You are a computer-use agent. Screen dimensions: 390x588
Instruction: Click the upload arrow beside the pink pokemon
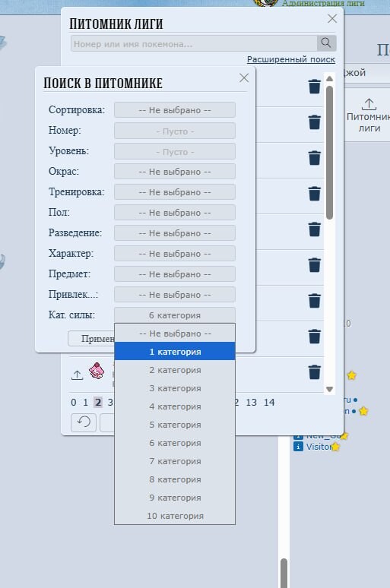[78, 375]
